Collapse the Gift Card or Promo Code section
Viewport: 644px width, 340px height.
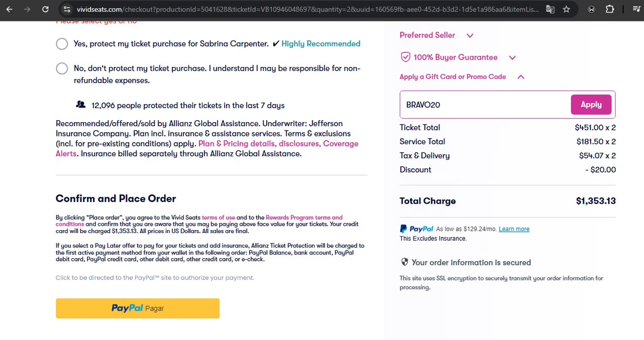coord(521,77)
